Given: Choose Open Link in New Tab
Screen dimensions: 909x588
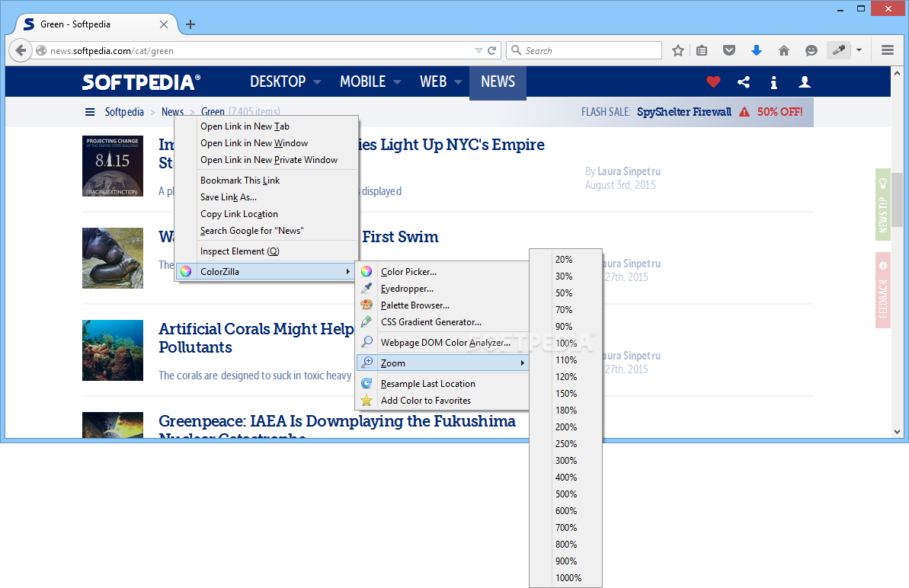Looking at the screenshot, I should click(x=266, y=126).
